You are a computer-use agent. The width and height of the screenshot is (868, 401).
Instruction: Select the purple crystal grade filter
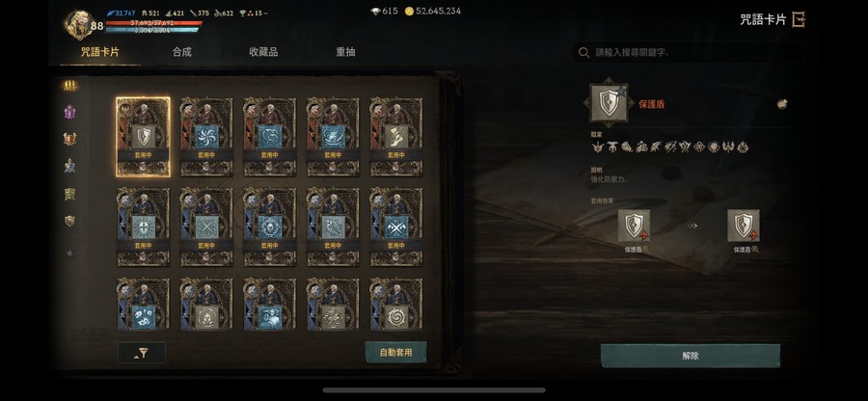[69, 112]
